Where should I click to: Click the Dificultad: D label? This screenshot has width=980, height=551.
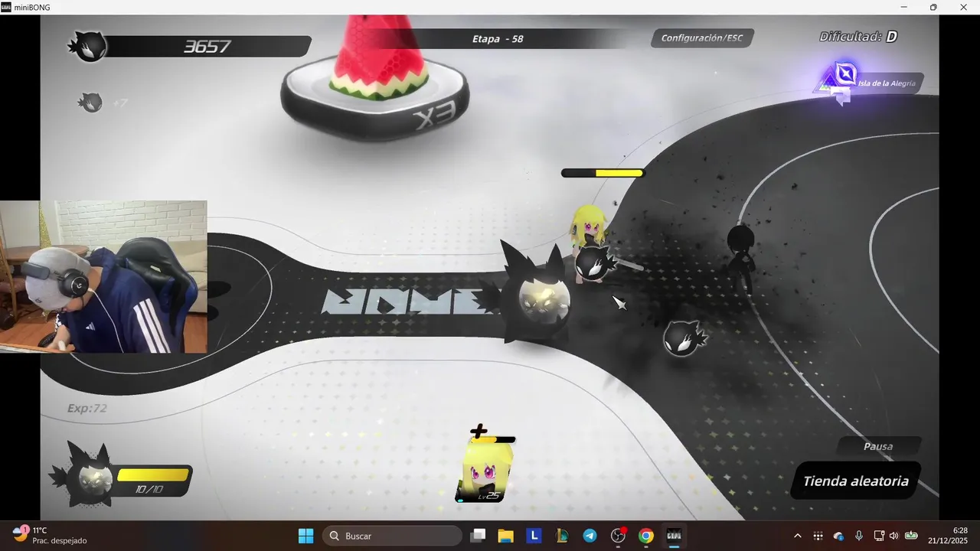click(857, 37)
